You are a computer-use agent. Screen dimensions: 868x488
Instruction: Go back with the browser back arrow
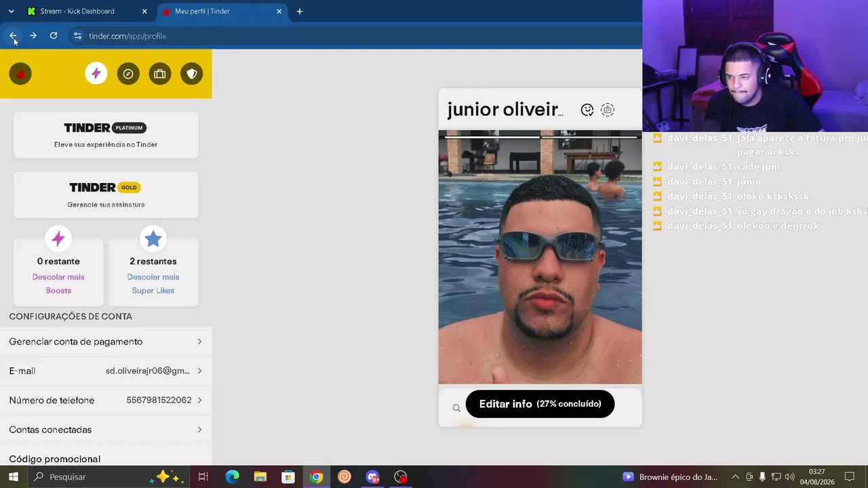coord(13,36)
